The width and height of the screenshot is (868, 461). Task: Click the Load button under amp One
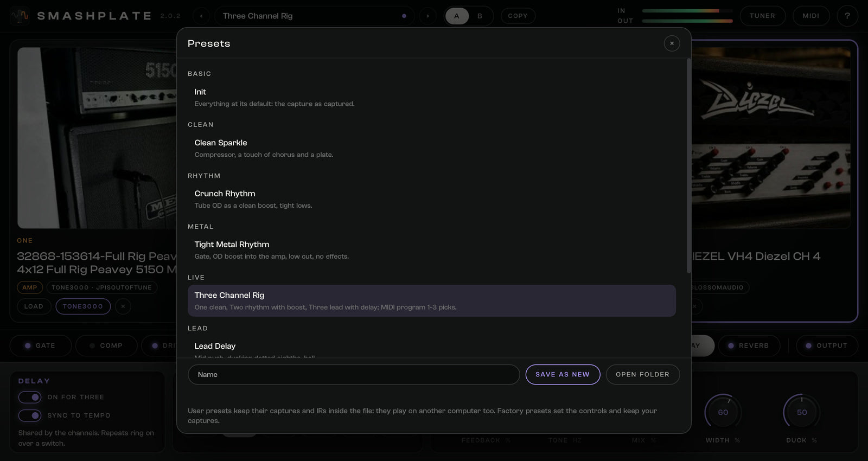(x=34, y=306)
